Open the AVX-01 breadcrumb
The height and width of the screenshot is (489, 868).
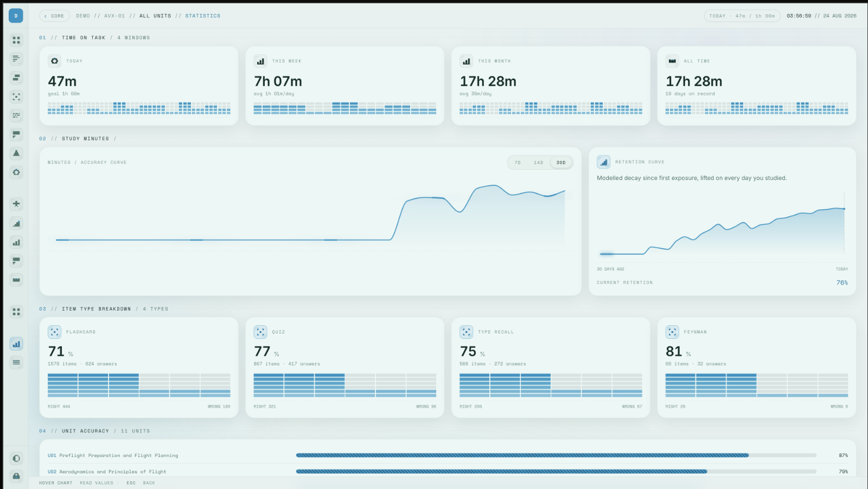[x=114, y=16]
